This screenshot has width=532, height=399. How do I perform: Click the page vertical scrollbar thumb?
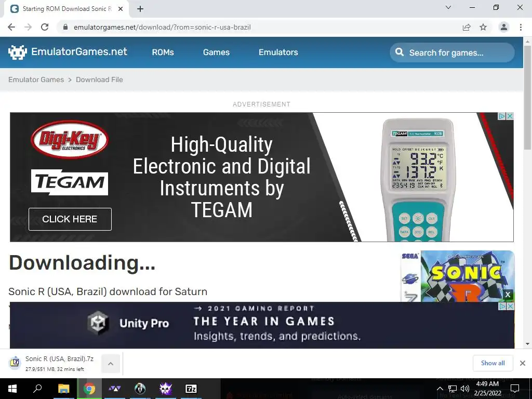point(527,97)
